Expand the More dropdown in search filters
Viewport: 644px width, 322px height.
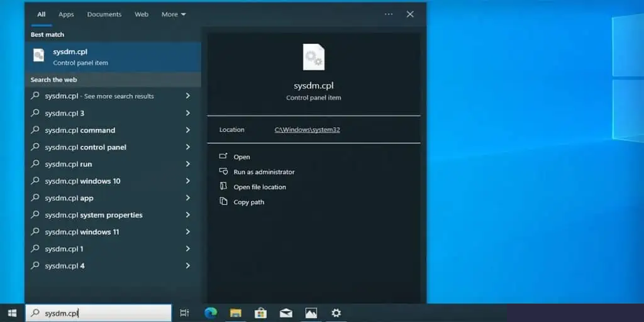click(x=174, y=14)
